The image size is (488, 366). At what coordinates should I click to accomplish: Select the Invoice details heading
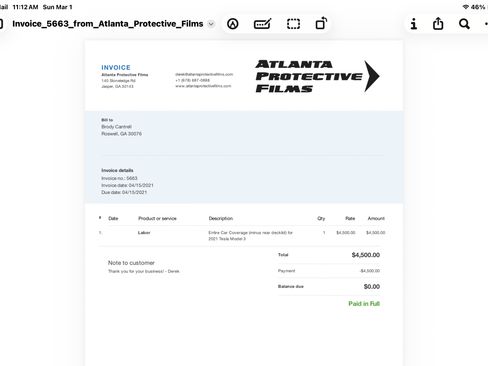click(x=117, y=170)
